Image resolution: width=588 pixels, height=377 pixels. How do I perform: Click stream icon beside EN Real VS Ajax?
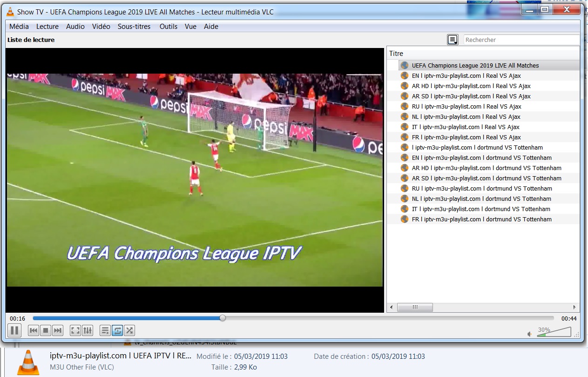405,75
